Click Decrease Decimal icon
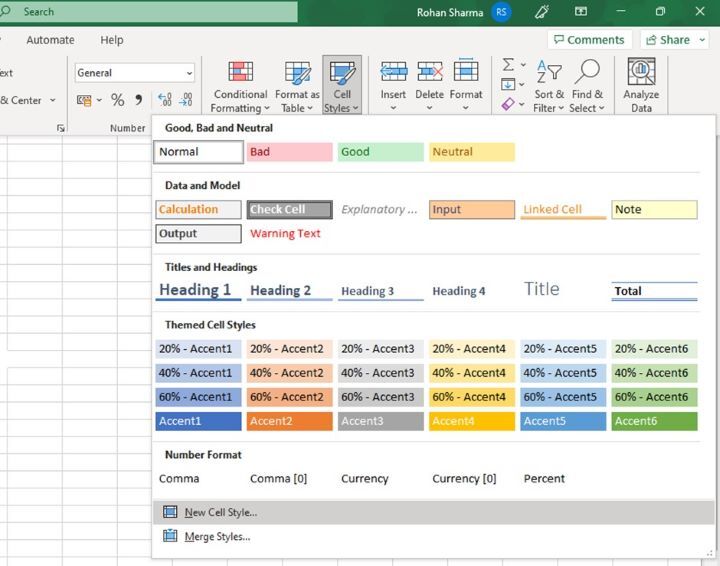 186,100
